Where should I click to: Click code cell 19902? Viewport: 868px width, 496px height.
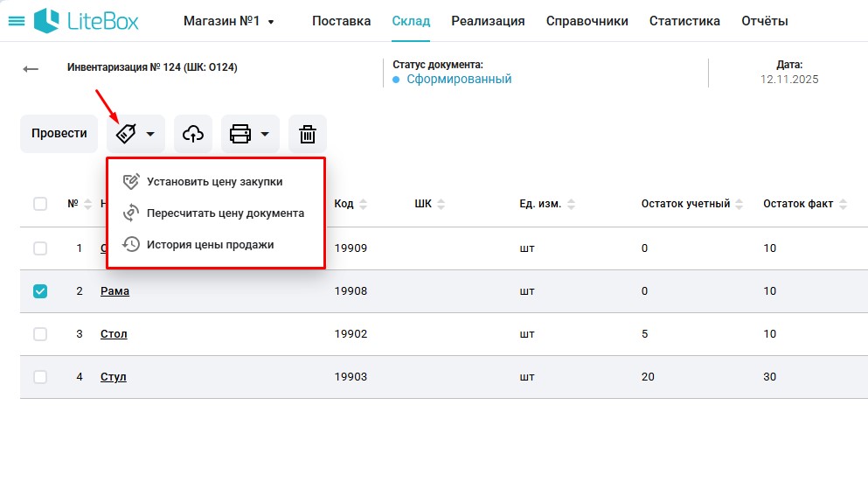click(351, 334)
